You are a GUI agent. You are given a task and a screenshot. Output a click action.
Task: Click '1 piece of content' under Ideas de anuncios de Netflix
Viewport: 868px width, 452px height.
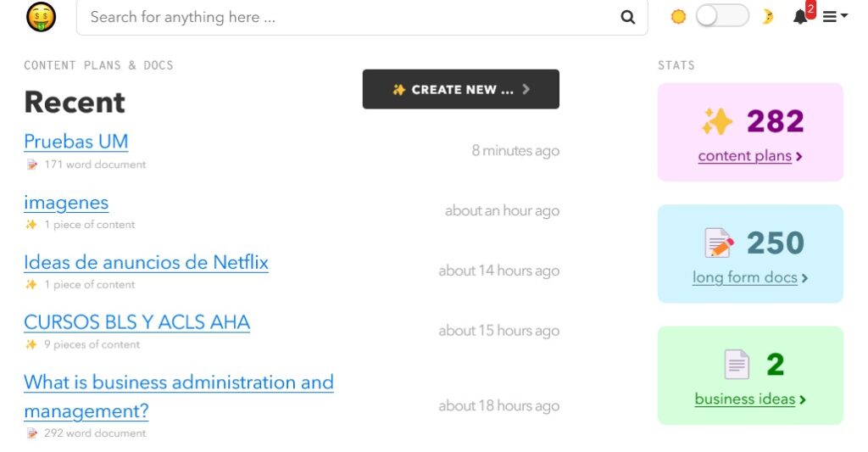[90, 285]
